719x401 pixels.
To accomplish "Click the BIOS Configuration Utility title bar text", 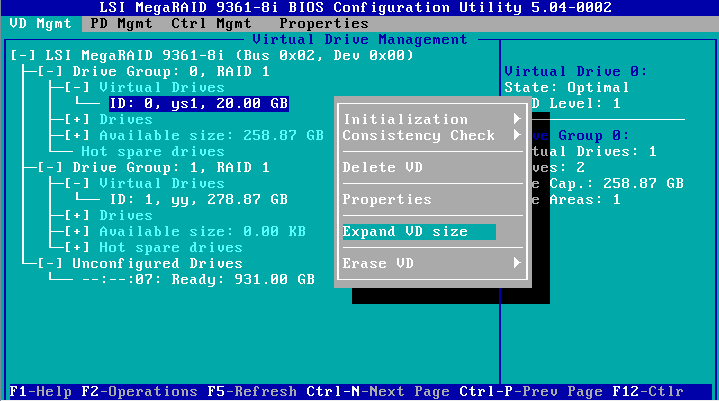I will coord(355,7).
